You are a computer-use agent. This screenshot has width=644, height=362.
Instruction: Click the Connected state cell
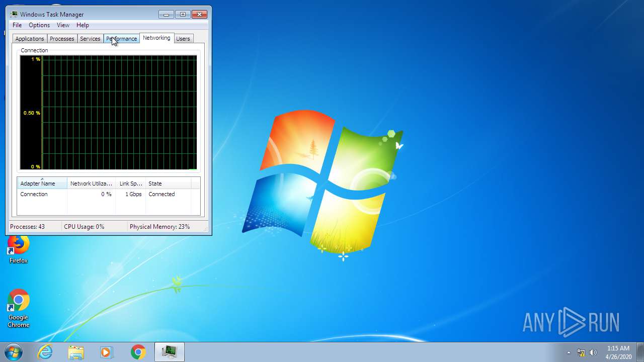pos(162,194)
